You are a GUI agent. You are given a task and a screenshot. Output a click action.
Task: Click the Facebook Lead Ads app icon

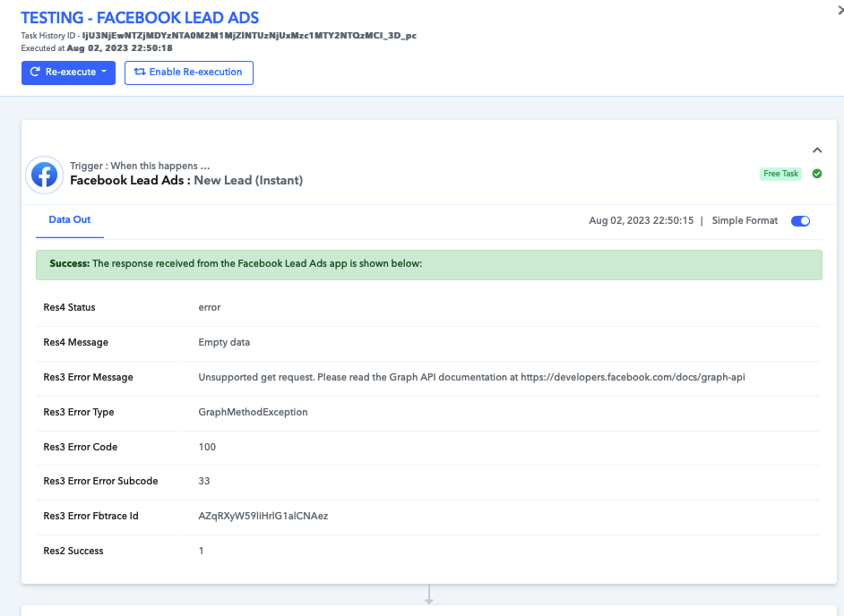coord(44,175)
